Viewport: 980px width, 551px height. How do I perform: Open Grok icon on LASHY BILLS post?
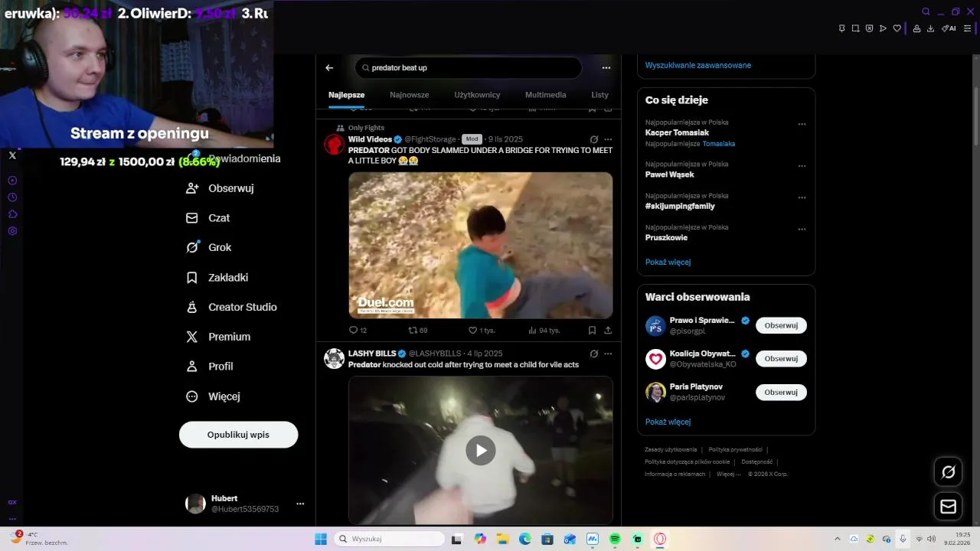tap(594, 354)
